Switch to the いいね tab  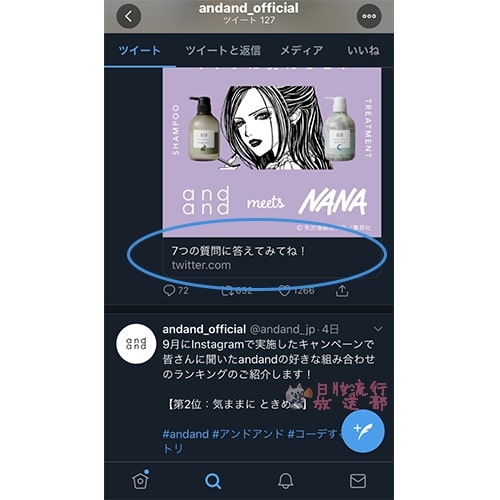[x=363, y=50]
